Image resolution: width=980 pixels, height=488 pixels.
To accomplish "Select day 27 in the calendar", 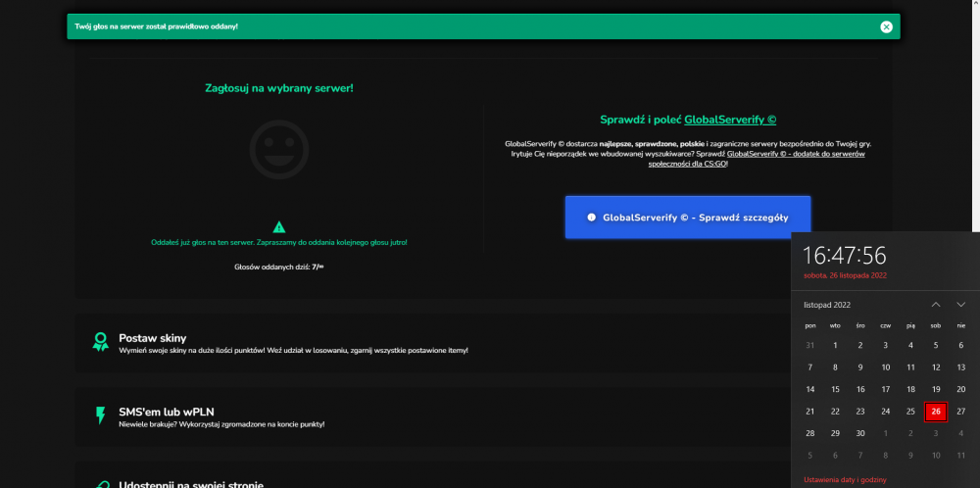I will point(961,412).
